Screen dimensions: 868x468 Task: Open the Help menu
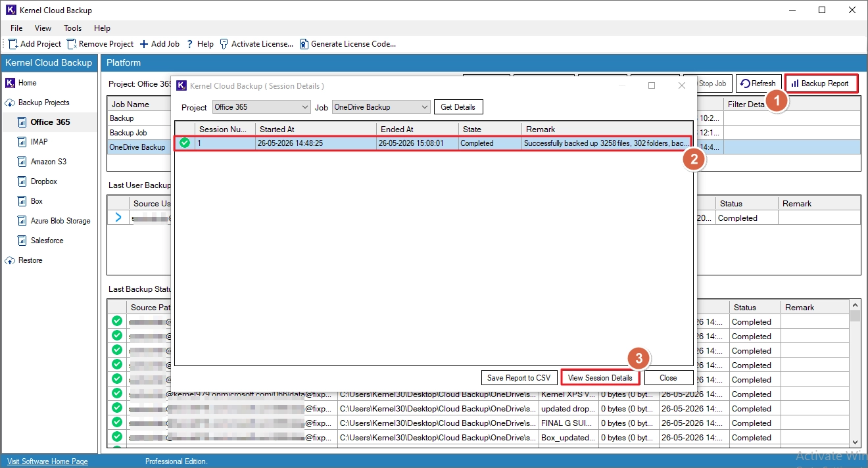pos(102,28)
